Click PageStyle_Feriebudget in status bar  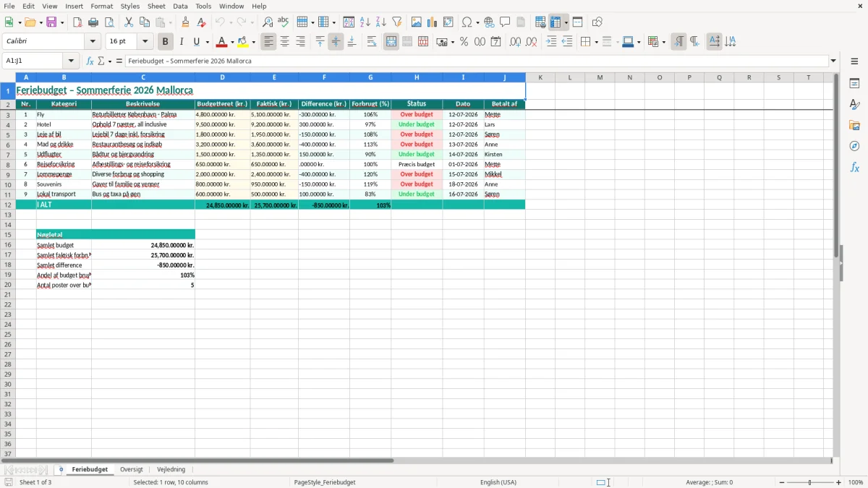point(325,482)
